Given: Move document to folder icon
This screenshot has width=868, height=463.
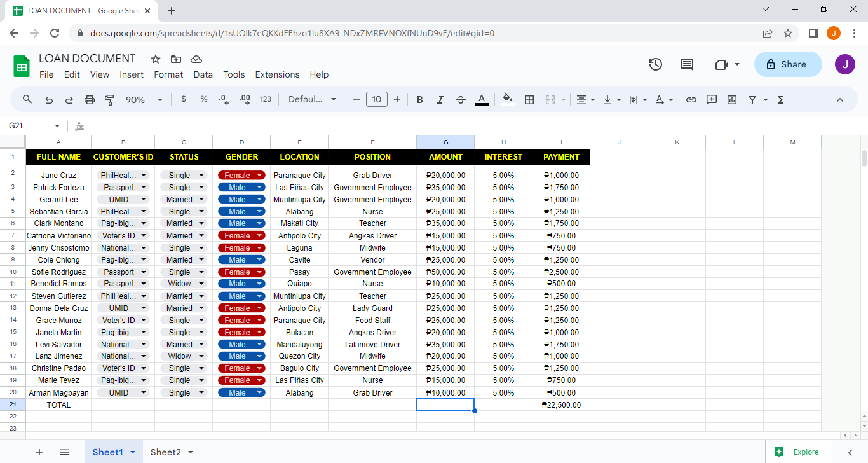Looking at the screenshot, I should [x=176, y=59].
